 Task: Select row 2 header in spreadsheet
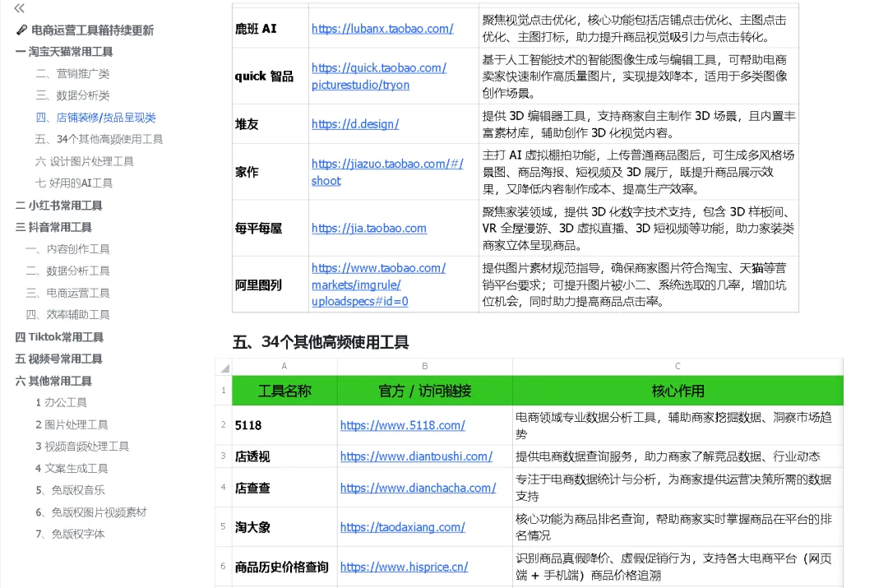[223, 425]
